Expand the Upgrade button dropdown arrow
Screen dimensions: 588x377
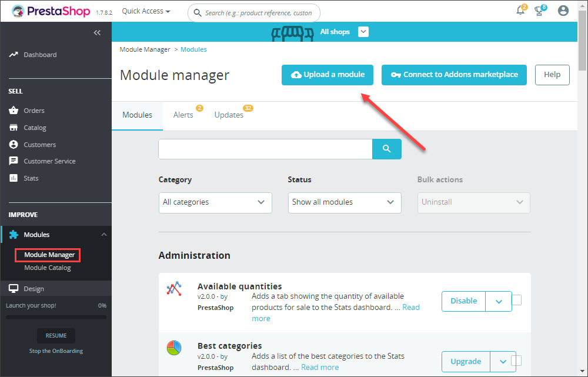click(503, 362)
